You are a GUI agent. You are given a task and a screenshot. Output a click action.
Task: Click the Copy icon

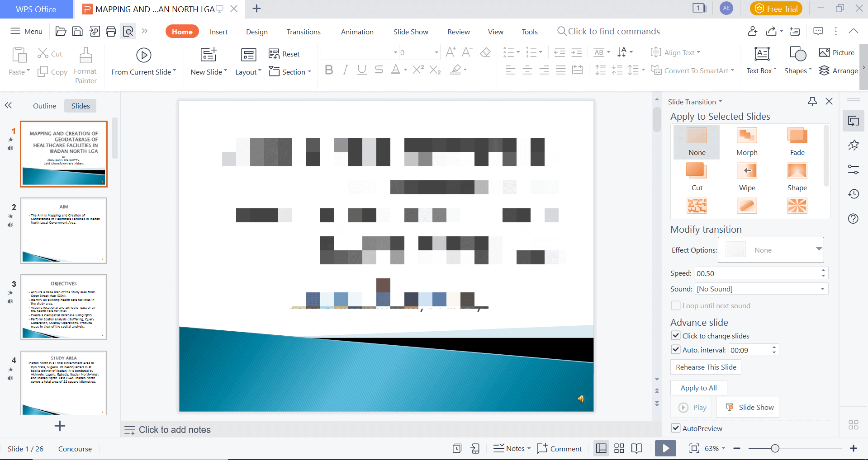pos(42,71)
